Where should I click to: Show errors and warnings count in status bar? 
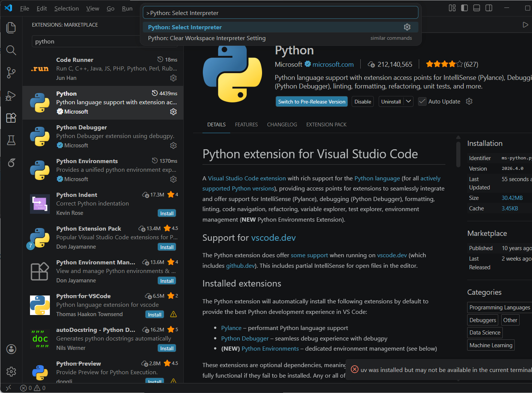[33, 388]
